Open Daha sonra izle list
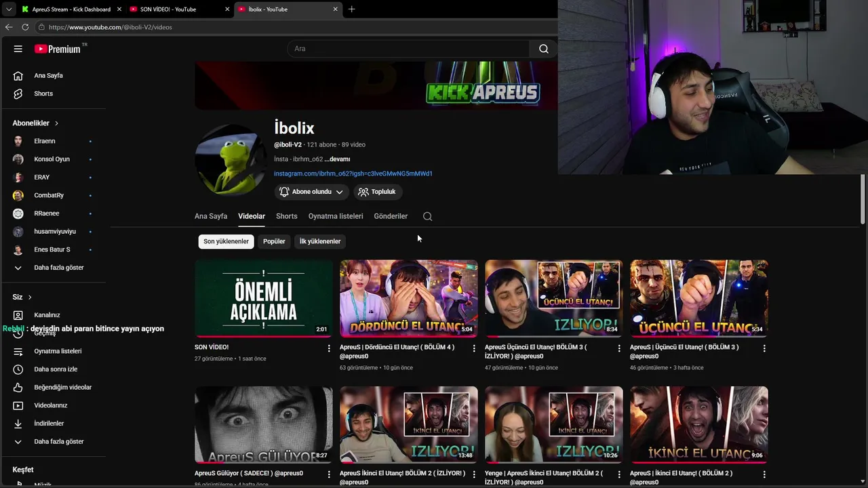 54,369
